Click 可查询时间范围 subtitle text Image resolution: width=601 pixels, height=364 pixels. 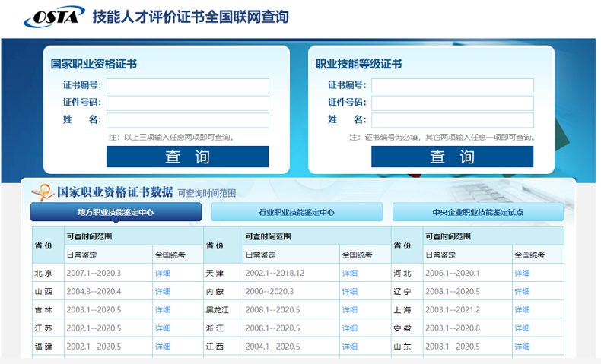[x=207, y=193]
